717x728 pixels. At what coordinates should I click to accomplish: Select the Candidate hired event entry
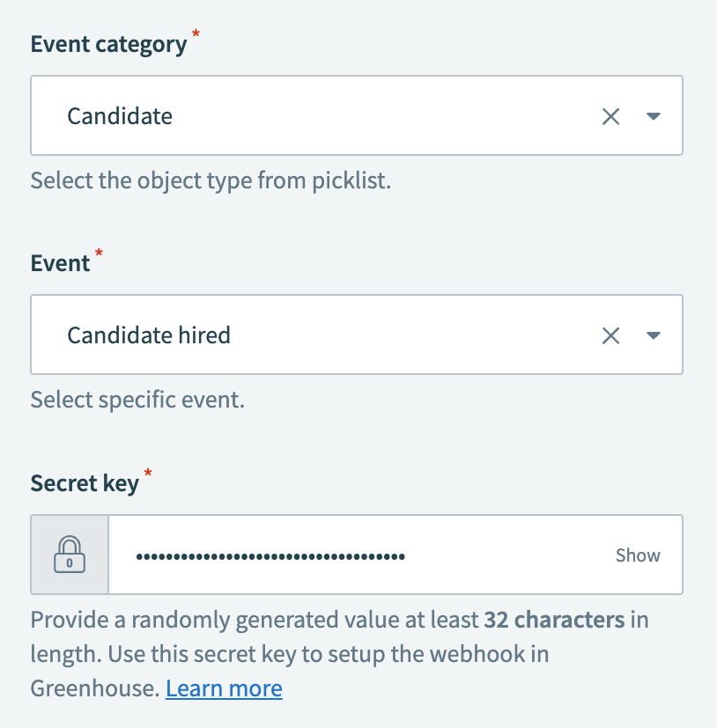[x=149, y=335]
